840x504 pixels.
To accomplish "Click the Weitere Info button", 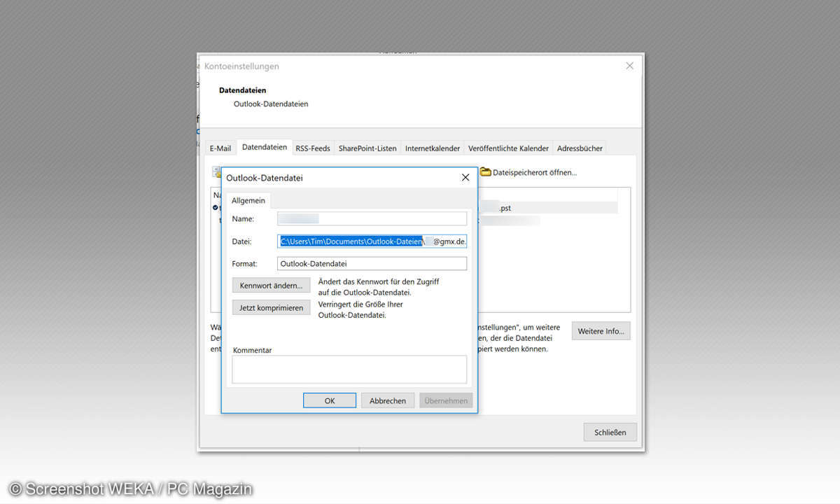I will (601, 331).
